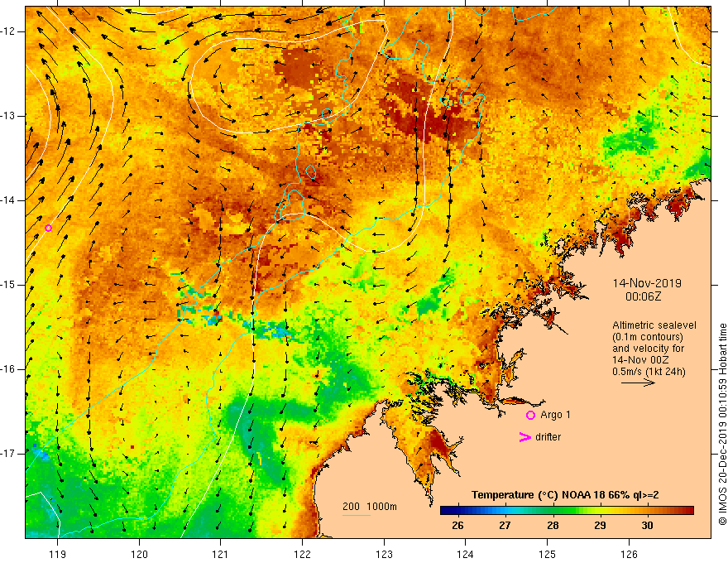Viewport: 728px width, 563px height.
Task: Click the longitude label '119'
Action: point(58,554)
